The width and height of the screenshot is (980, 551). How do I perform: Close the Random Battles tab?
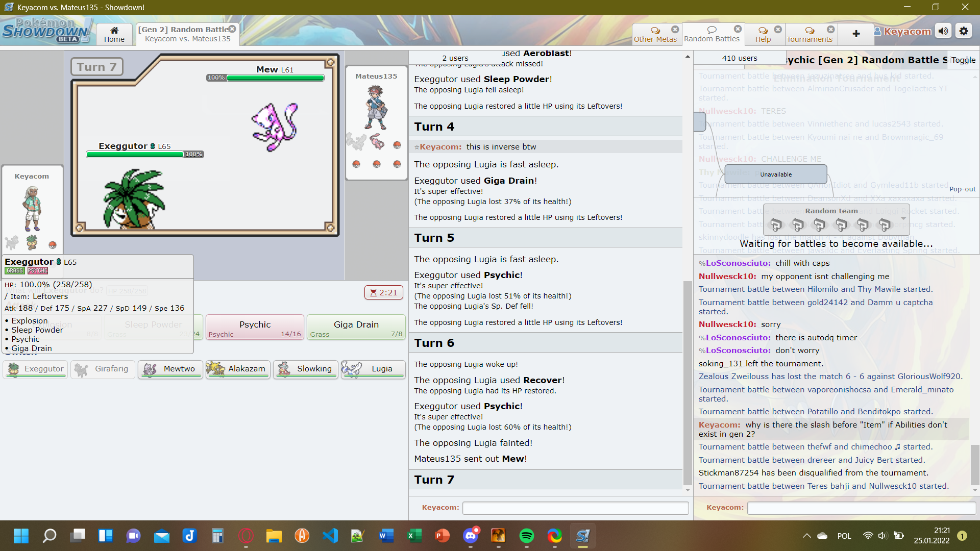click(738, 29)
